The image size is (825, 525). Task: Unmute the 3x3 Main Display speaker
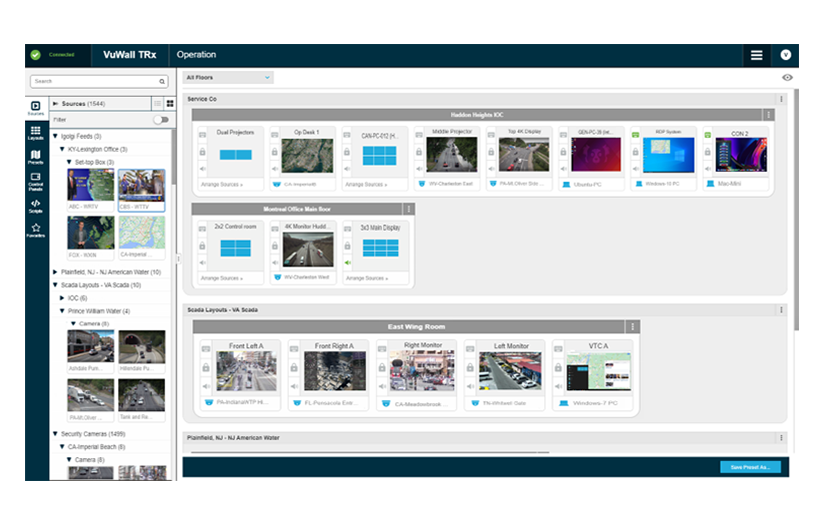[348, 263]
